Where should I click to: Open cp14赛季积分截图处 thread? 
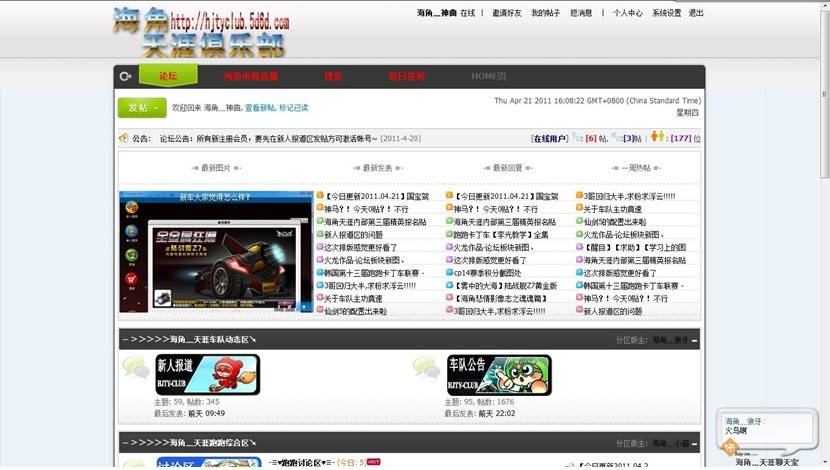point(487,273)
